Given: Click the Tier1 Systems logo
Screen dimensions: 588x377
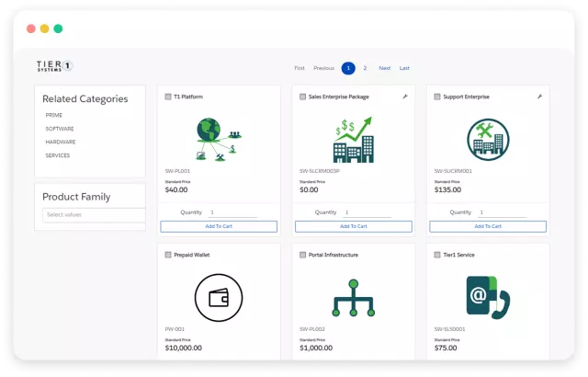Looking at the screenshot, I should pos(55,66).
